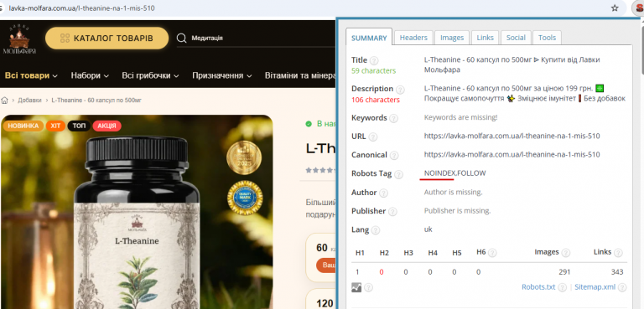Switch to the Images tab

pos(452,38)
